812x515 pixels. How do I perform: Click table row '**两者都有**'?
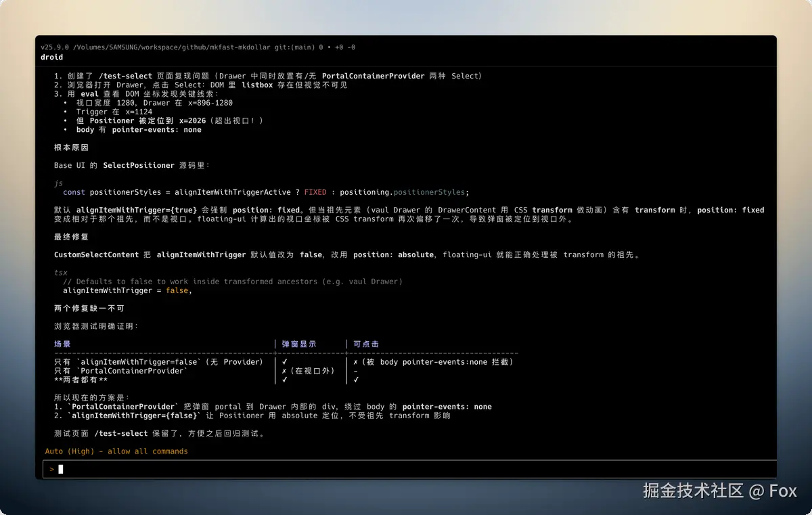pos(81,380)
